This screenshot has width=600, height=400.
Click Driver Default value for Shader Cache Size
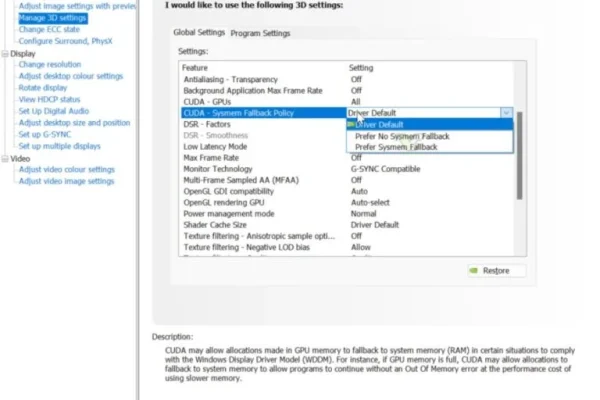coord(375,225)
